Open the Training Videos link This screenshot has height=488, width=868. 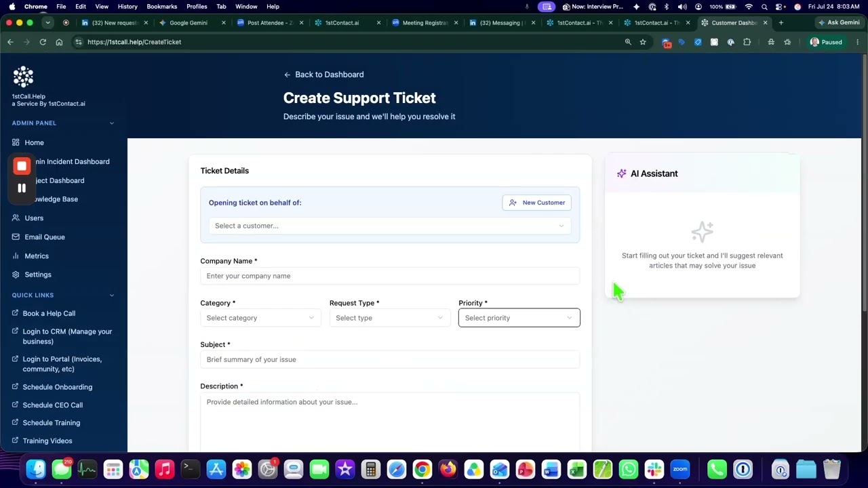47,441
